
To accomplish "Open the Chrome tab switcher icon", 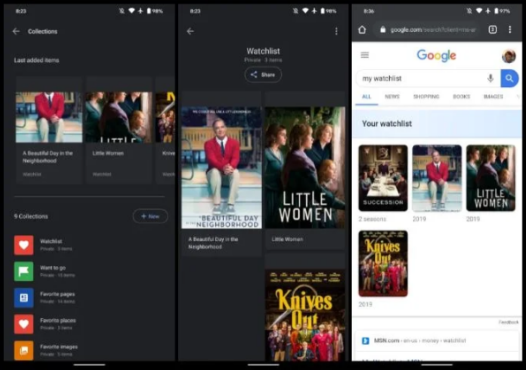I will [x=492, y=30].
